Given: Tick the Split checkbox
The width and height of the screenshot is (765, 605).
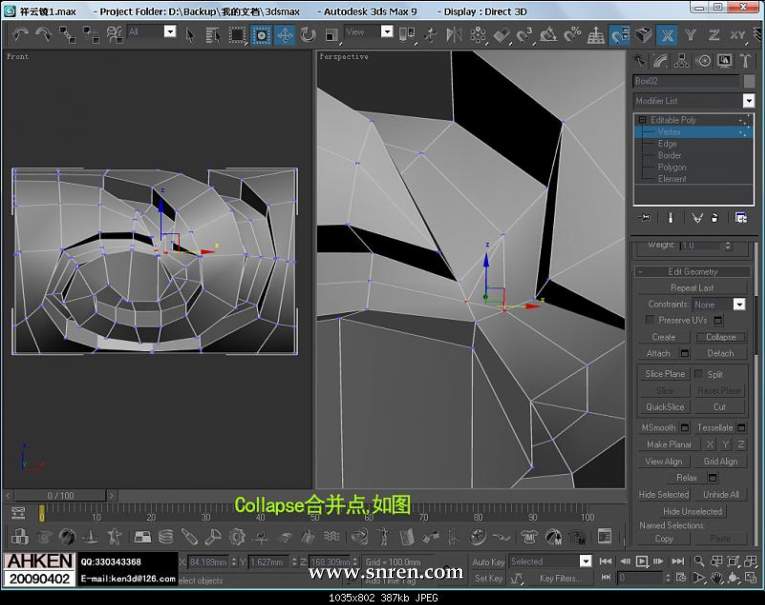Looking at the screenshot, I should tap(698, 374).
